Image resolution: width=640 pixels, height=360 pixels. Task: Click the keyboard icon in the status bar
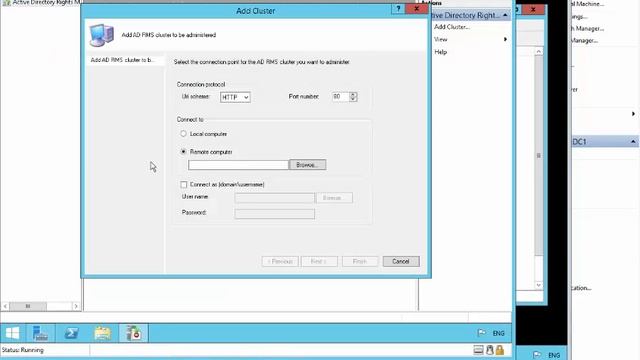tap(478, 350)
